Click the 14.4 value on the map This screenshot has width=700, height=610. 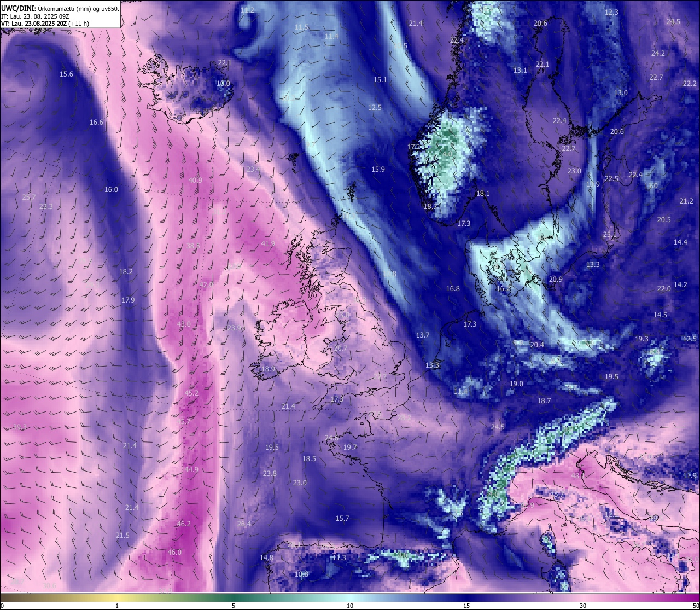point(680,242)
